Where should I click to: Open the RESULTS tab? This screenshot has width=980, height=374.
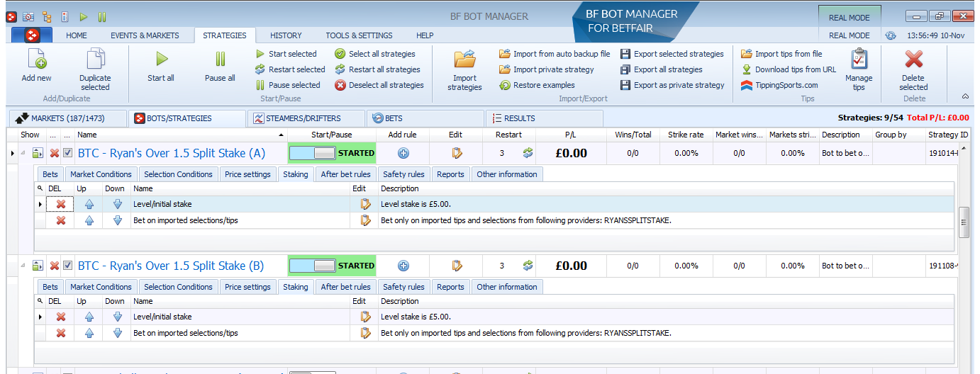[545, 118]
